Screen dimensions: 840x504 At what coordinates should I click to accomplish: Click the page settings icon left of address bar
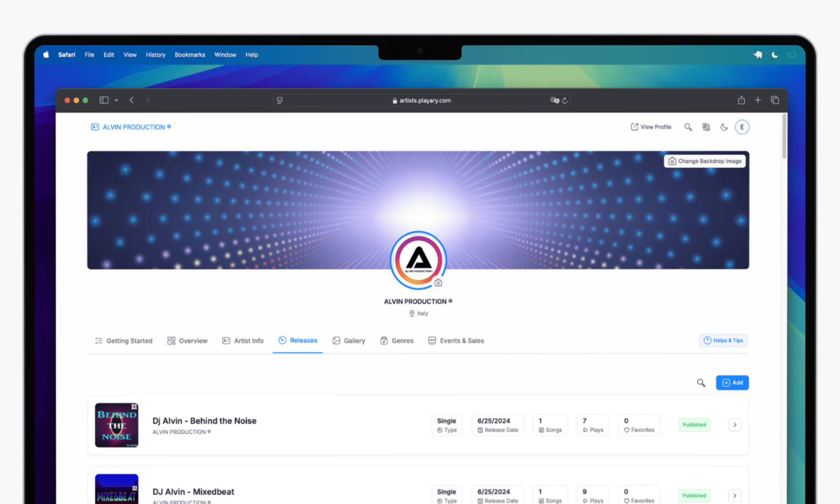280,100
